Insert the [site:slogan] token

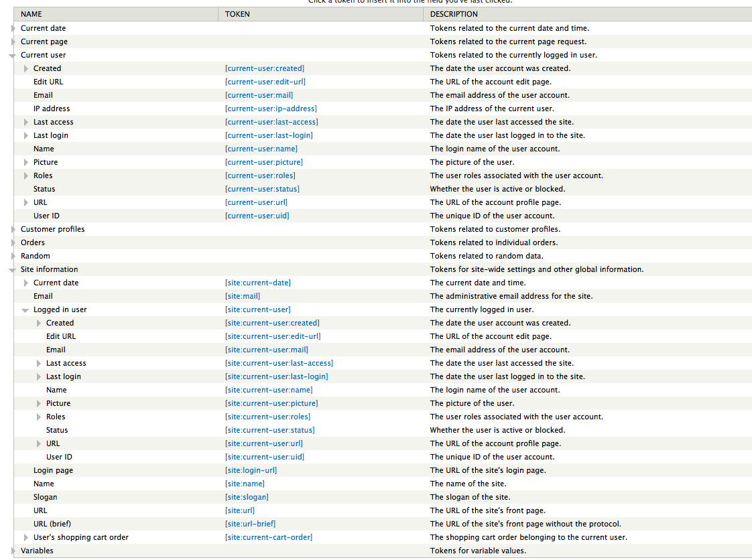[x=247, y=498]
